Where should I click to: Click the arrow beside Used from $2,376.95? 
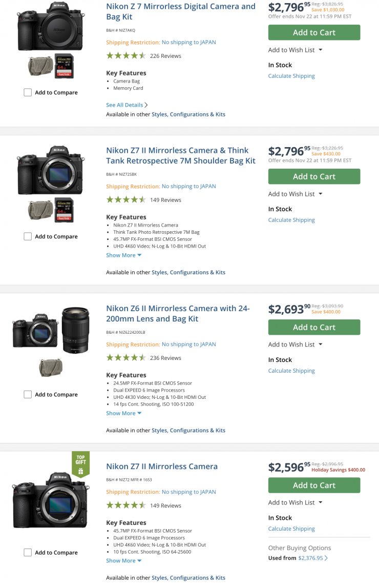326,558
